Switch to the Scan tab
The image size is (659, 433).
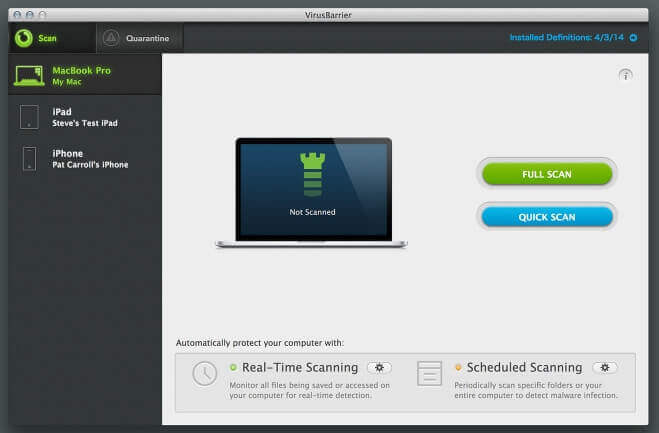coord(52,38)
